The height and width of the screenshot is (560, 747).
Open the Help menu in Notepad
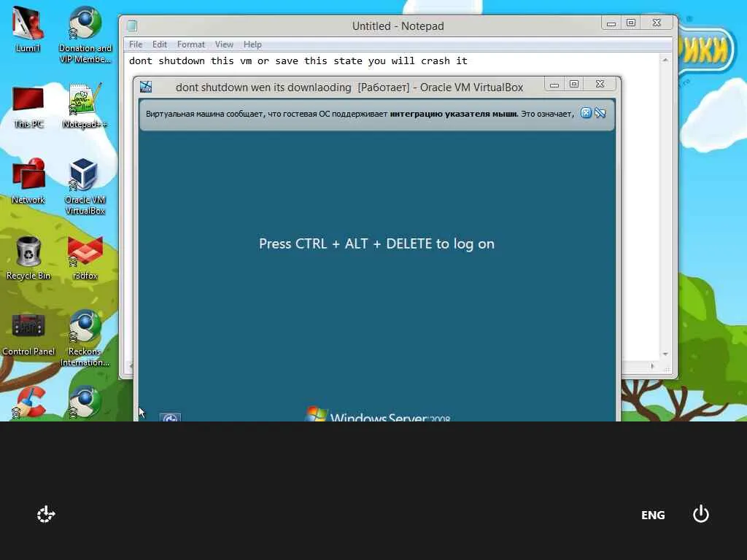(252, 44)
